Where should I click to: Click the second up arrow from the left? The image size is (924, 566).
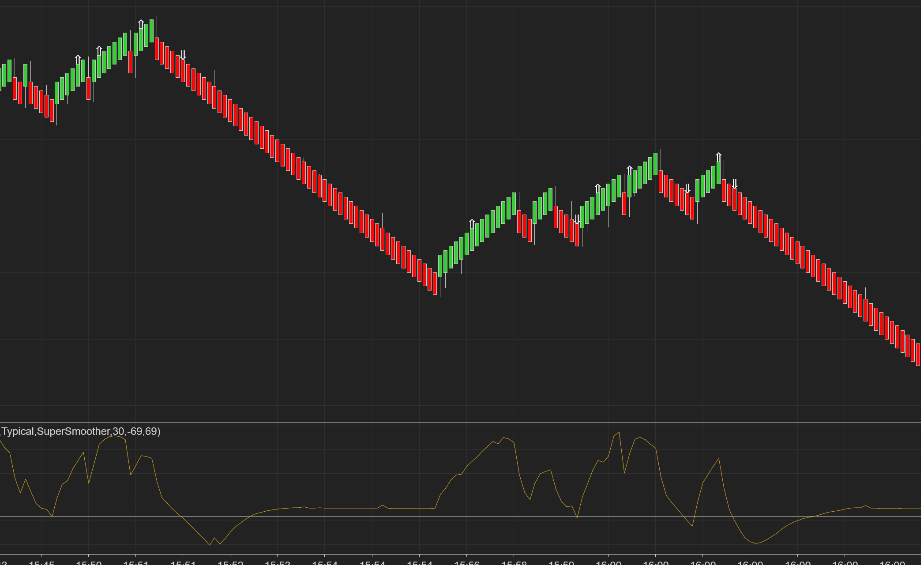(x=99, y=51)
